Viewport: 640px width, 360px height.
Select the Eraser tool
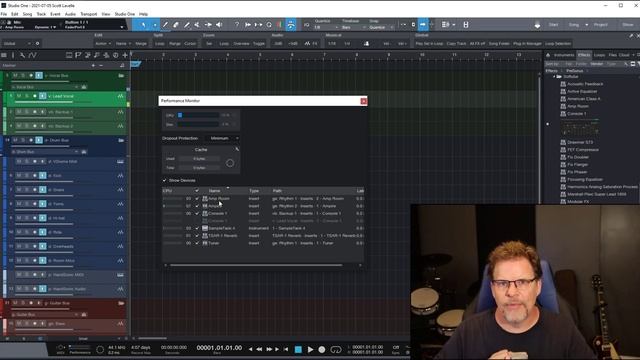tap(176, 25)
